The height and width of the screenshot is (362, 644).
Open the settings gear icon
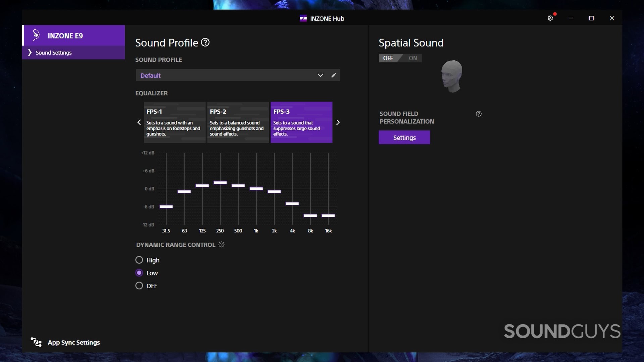click(550, 18)
